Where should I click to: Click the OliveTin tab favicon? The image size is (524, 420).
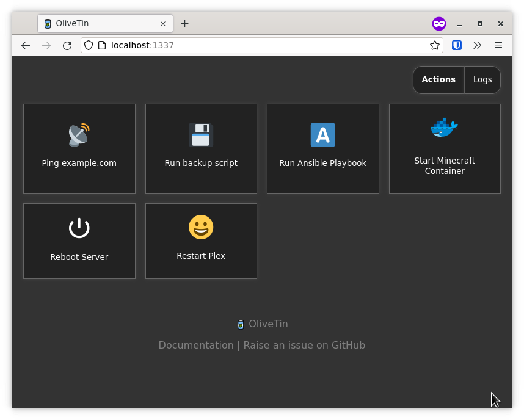click(48, 24)
